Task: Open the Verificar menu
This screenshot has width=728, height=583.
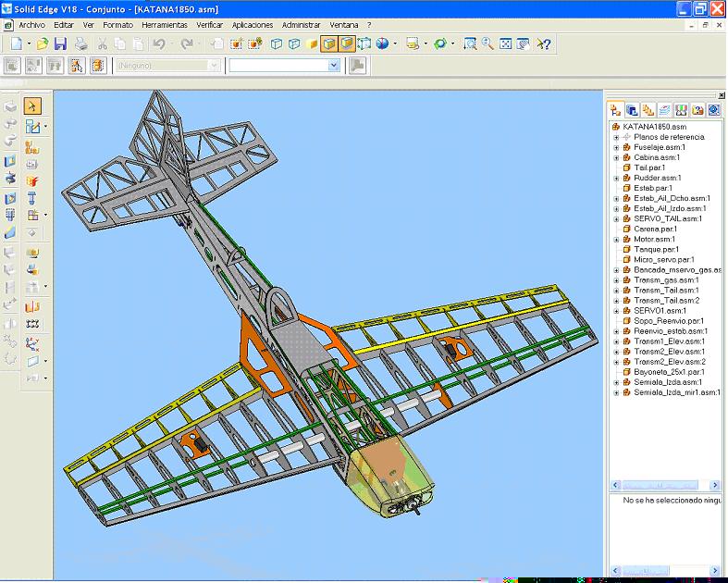Action: tap(210, 25)
